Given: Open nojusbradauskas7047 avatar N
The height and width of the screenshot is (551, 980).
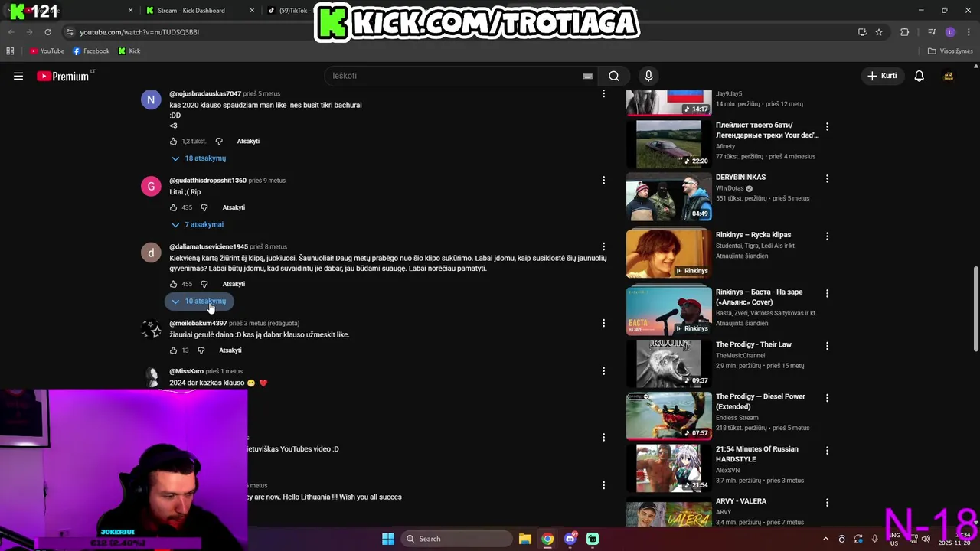Looking at the screenshot, I should 151,99.
